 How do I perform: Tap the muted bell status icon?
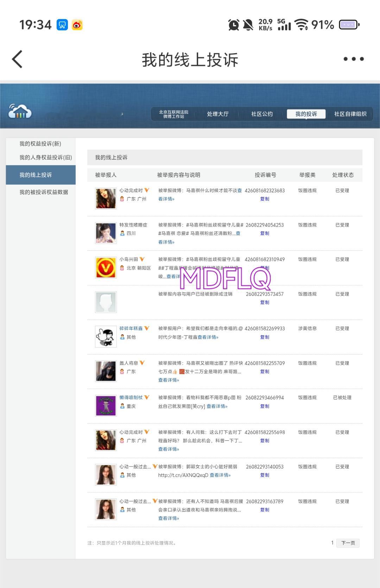point(248,25)
